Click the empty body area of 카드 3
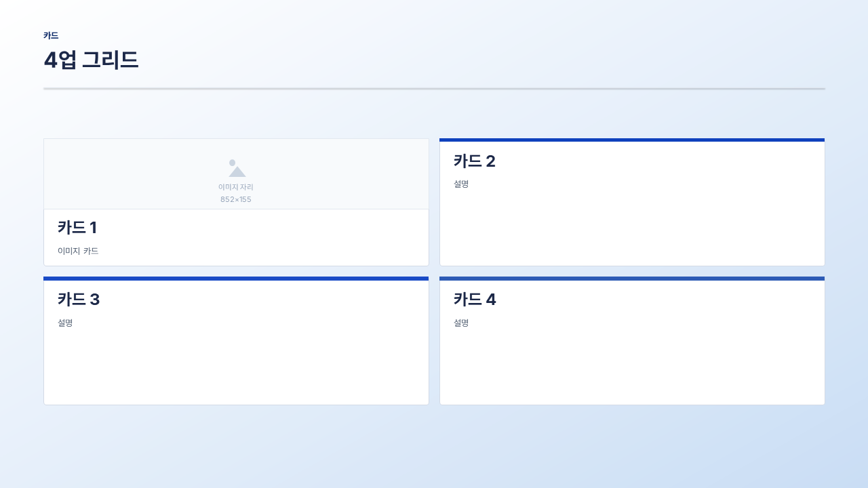Screen dimensions: 868x488 pyautogui.click(x=236, y=366)
